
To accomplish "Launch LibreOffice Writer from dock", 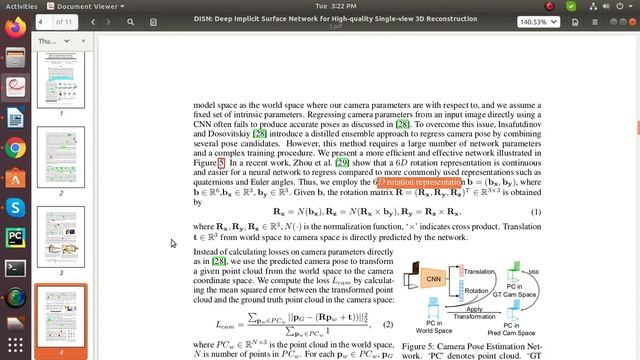I will pyautogui.click(x=16, y=118).
